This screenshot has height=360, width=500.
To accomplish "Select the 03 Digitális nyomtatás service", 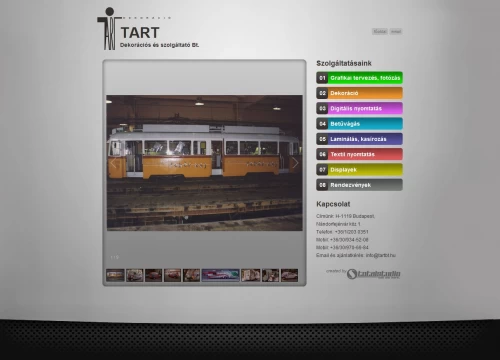I will tap(359, 108).
